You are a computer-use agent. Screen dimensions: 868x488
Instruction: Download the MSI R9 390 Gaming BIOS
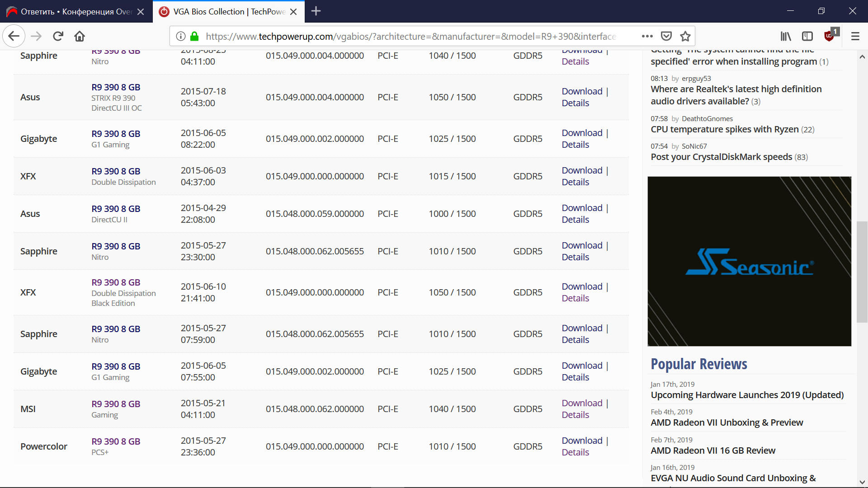click(x=582, y=403)
